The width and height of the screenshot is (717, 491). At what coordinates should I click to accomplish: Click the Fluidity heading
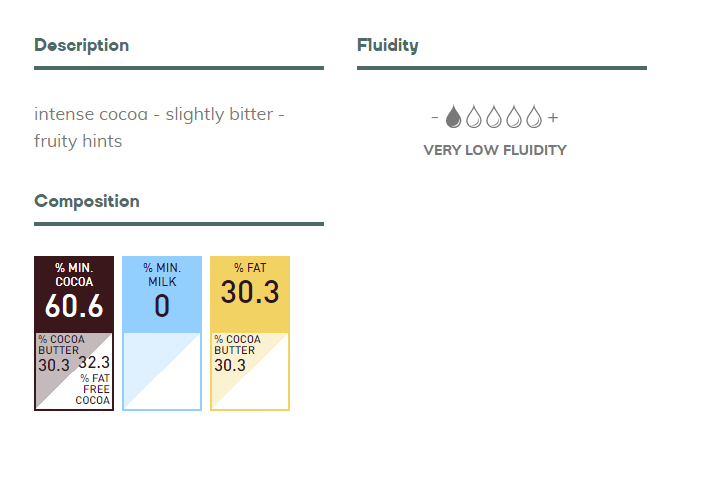click(388, 45)
